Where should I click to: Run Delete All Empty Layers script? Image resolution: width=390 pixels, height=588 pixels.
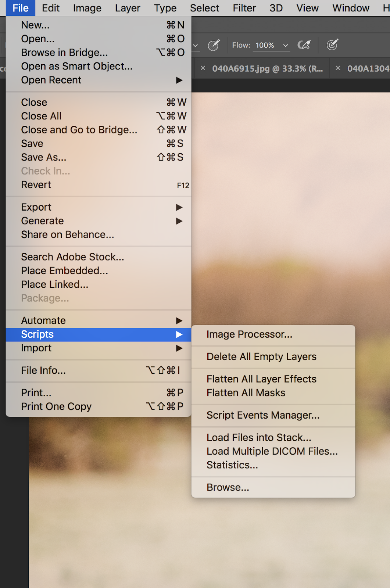pos(273,357)
